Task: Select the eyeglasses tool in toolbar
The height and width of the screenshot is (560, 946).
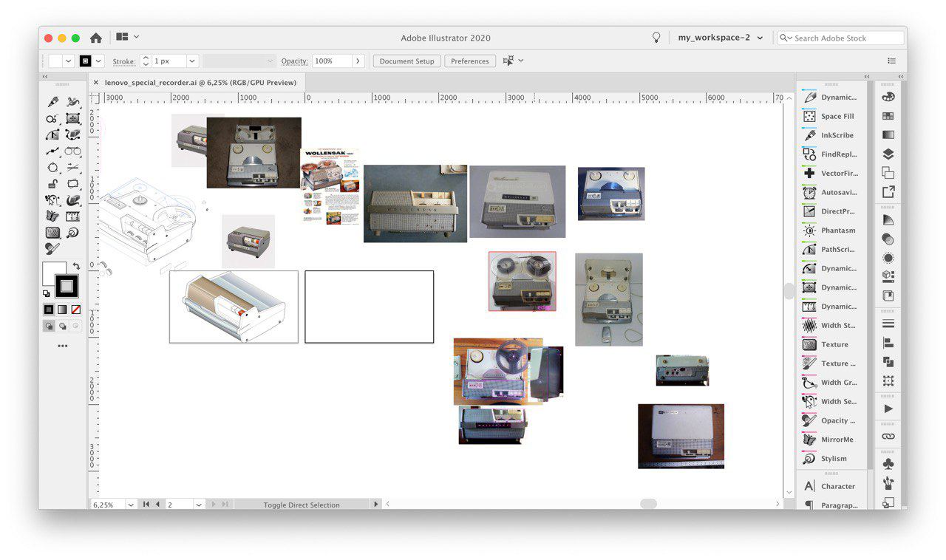Action: click(x=72, y=151)
